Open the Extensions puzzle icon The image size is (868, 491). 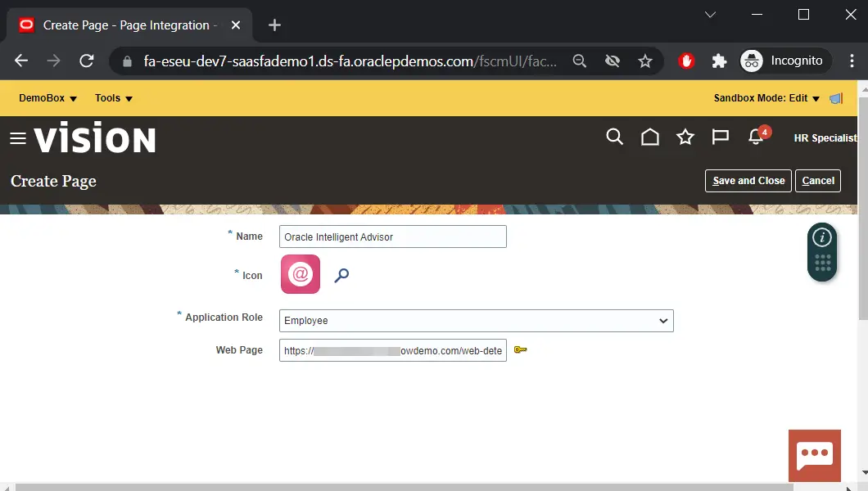click(719, 61)
